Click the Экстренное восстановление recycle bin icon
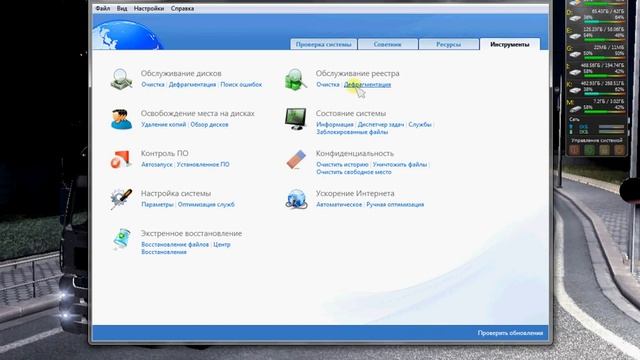 click(122, 239)
